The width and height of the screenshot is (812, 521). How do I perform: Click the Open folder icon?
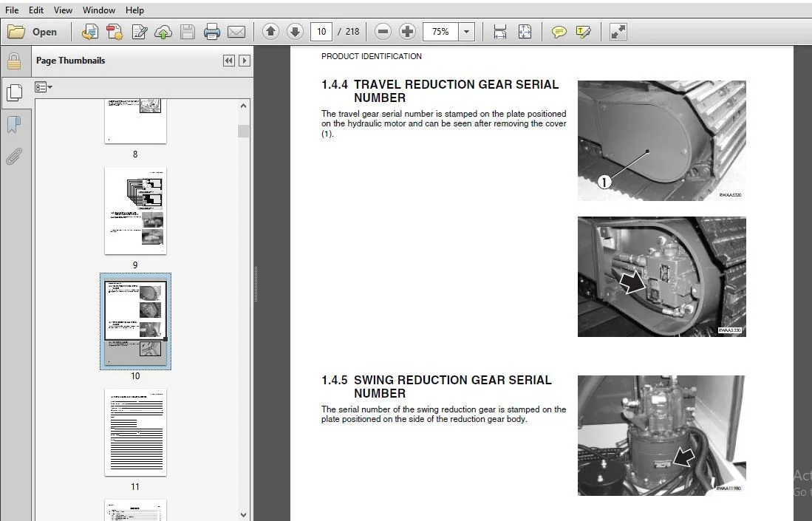(16, 32)
